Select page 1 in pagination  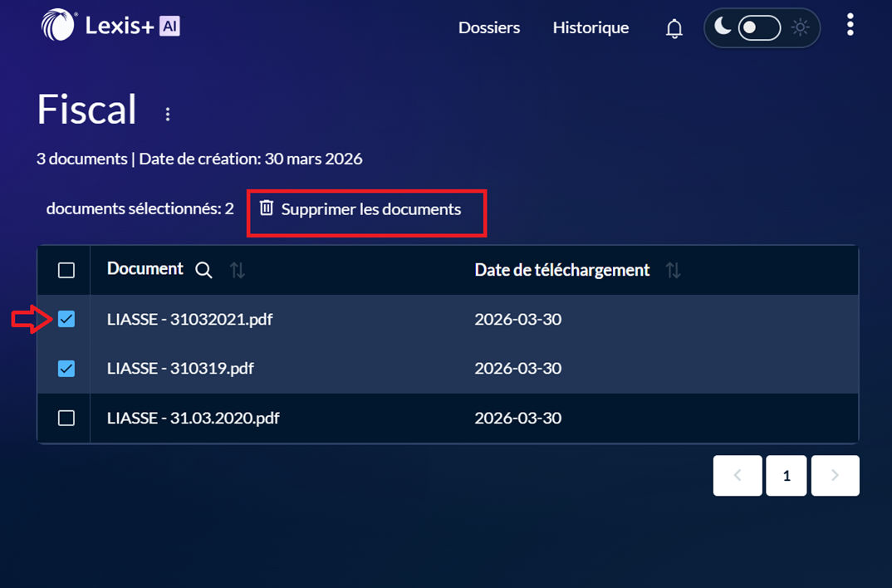[x=786, y=476]
